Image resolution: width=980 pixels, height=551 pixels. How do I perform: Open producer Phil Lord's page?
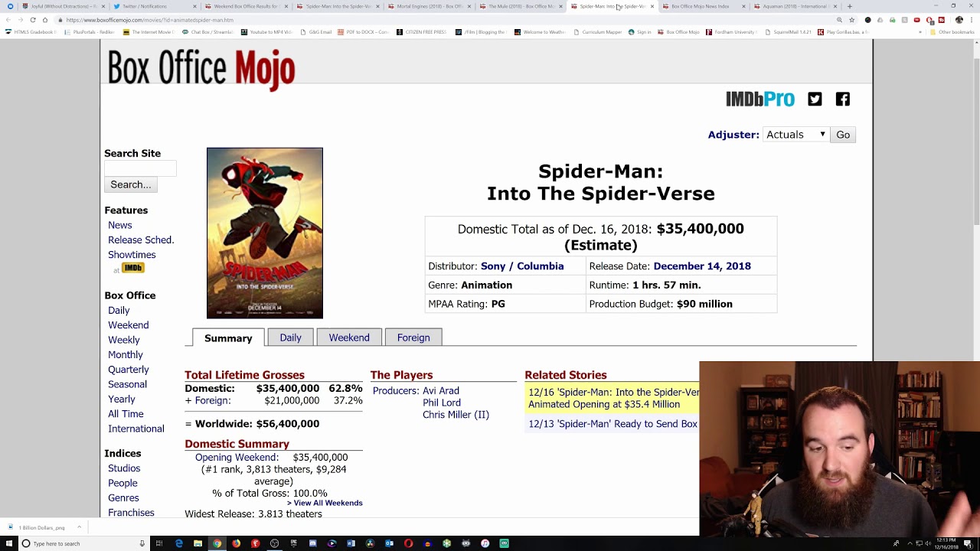442,403
